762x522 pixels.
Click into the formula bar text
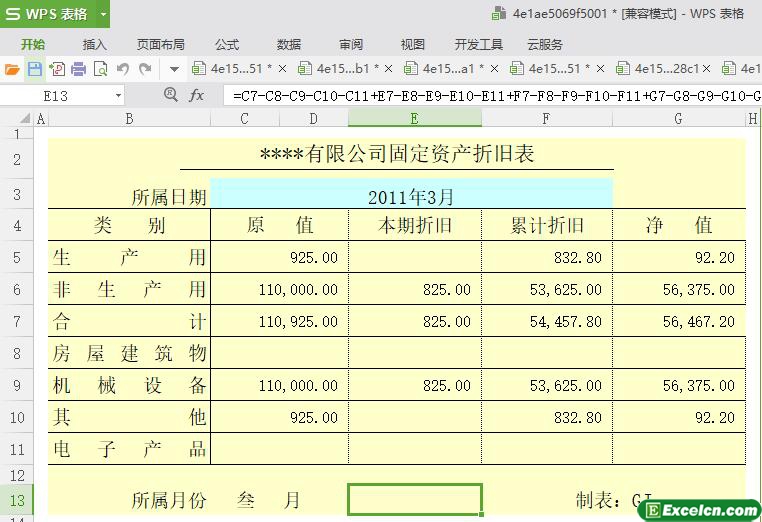(x=492, y=96)
